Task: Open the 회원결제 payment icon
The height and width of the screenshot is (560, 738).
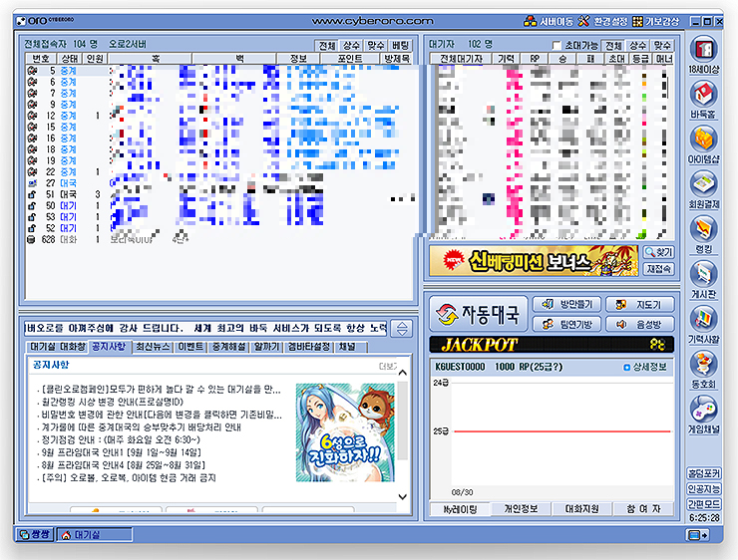Action: pyautogui.click(x=704, y=190)
